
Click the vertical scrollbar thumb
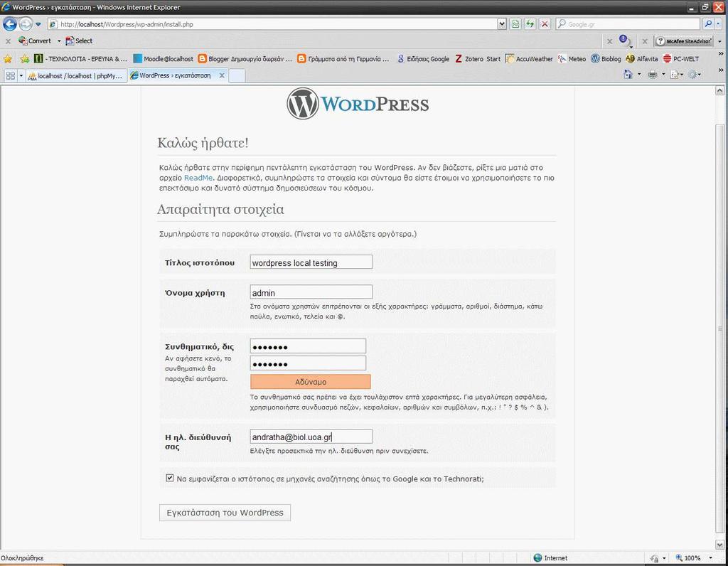tap(719, 329)
